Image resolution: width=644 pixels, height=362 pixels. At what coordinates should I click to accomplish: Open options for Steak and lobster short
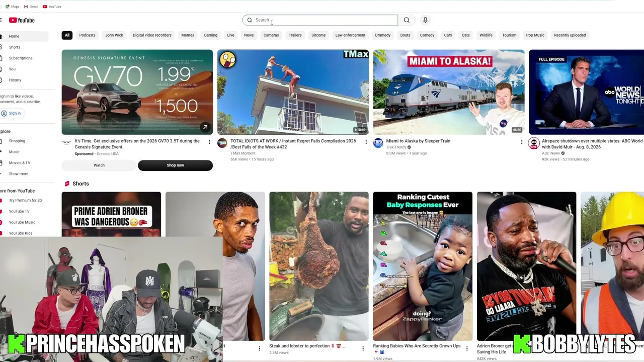[x=363, y=348]
